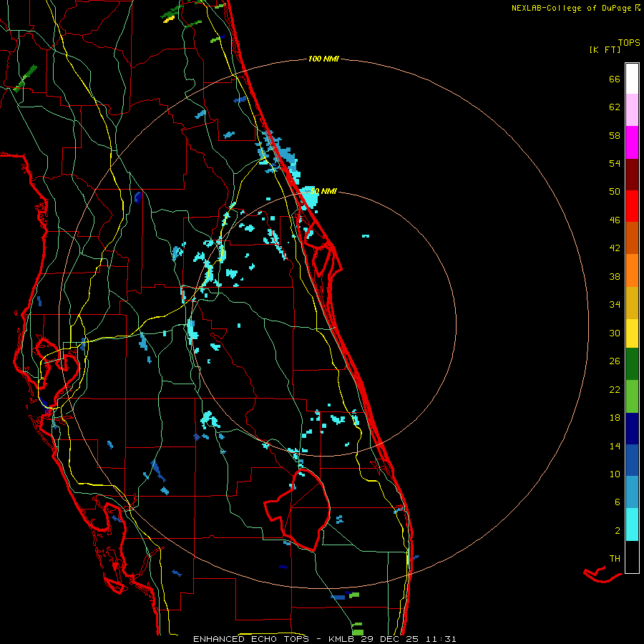Click the light pink legend swatch
The height and width of the screenshot is (644, 644).
(632, 110)
